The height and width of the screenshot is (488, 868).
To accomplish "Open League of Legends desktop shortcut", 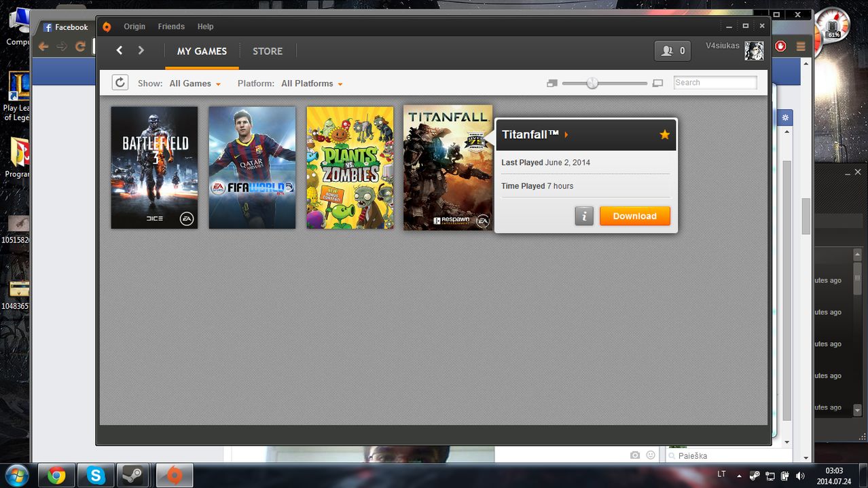I will pos(18,96).
